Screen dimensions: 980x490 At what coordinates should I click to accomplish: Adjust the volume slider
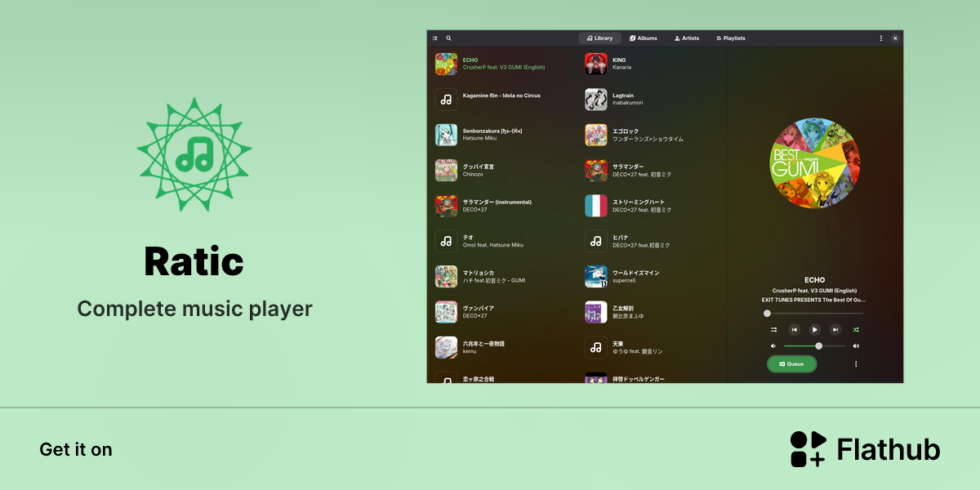click(x=815, y=346)
